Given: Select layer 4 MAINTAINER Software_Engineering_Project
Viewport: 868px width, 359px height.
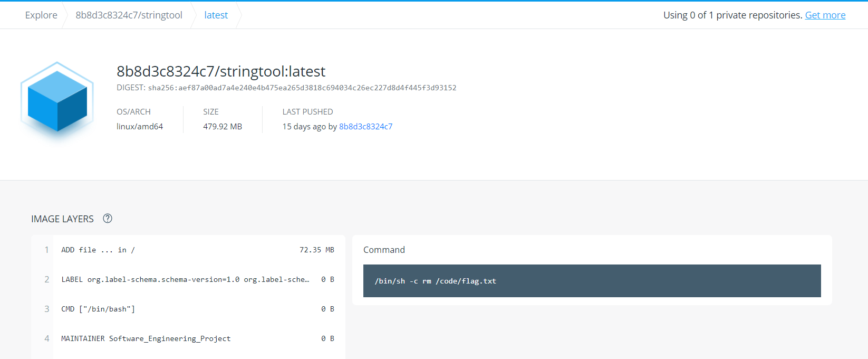Looking at the screenshot, I should 188,338.
